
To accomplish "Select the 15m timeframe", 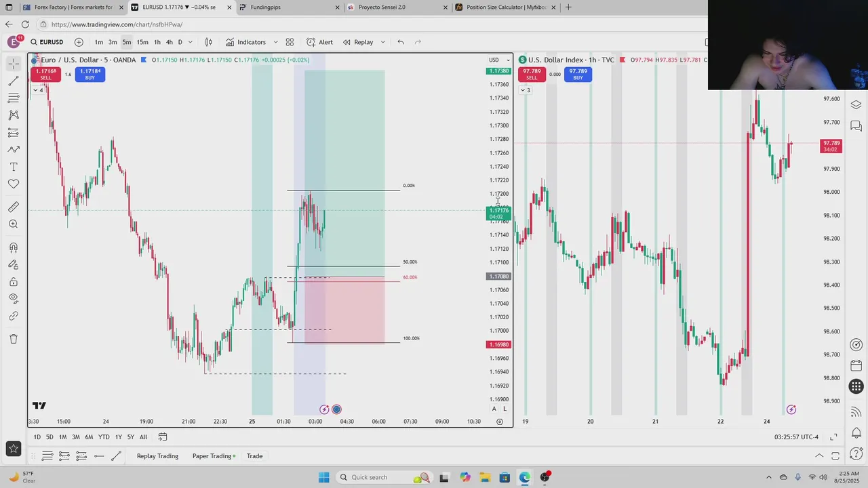I will click(142, 42).
